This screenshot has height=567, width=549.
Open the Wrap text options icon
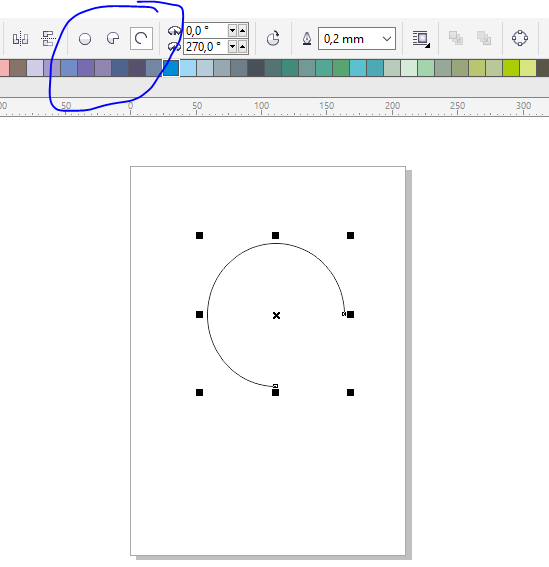point(421,39)
